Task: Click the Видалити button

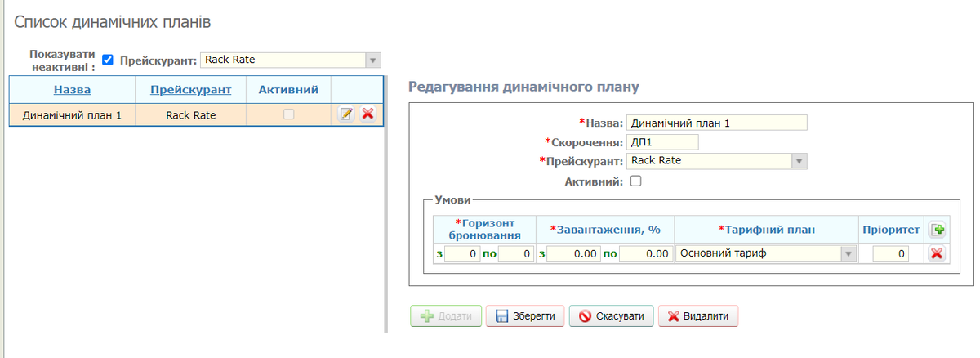Action: click(698, 316)
